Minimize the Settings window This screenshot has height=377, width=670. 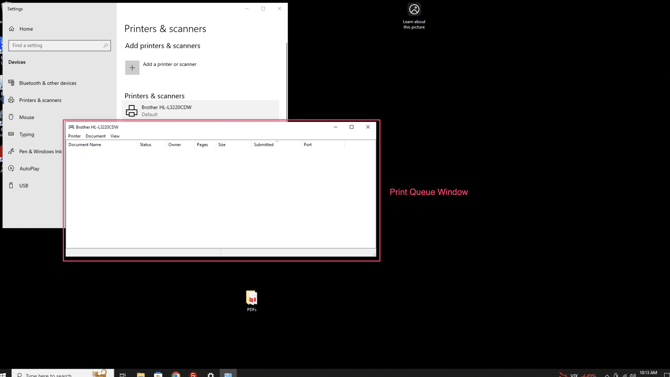pyautogui.click(x=247, y=9)
